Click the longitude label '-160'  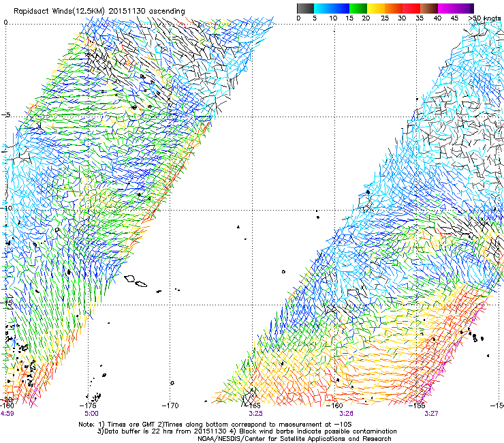pos(335,406)
